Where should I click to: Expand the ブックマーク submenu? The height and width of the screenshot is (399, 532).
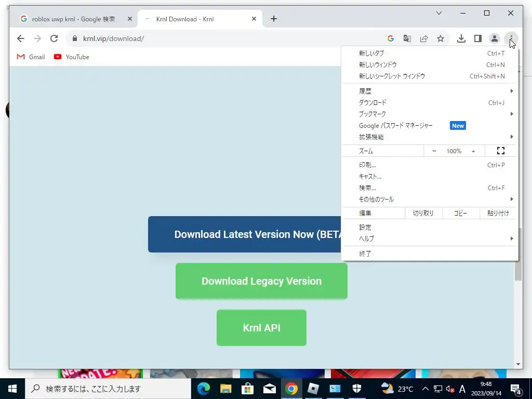pyautogui.click(x=430, y=114)
